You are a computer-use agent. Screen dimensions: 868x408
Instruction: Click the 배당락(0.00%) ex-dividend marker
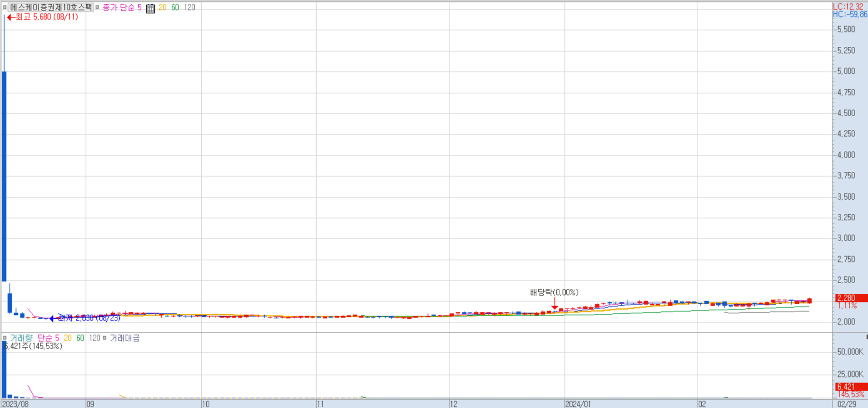554,292
